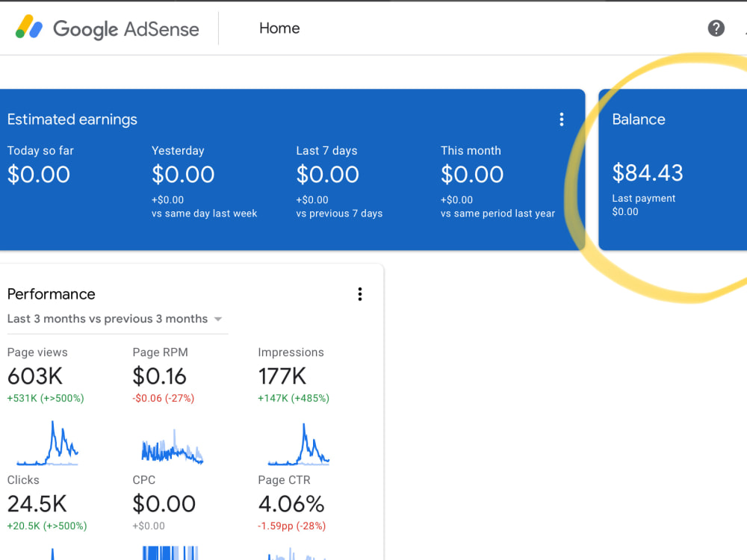Click the Page RPM $0.16 value
Viewport: 747px width, 560px height.
coord(160,376)
